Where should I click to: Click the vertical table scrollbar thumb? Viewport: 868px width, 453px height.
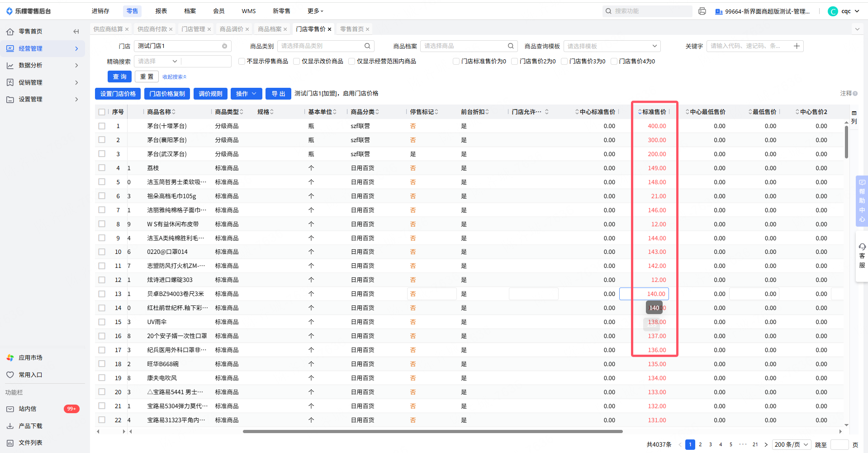[846, 142]
